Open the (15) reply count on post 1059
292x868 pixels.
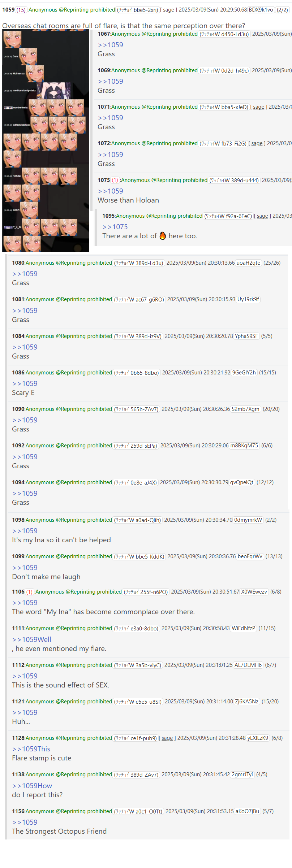click(x=21, y=10)
